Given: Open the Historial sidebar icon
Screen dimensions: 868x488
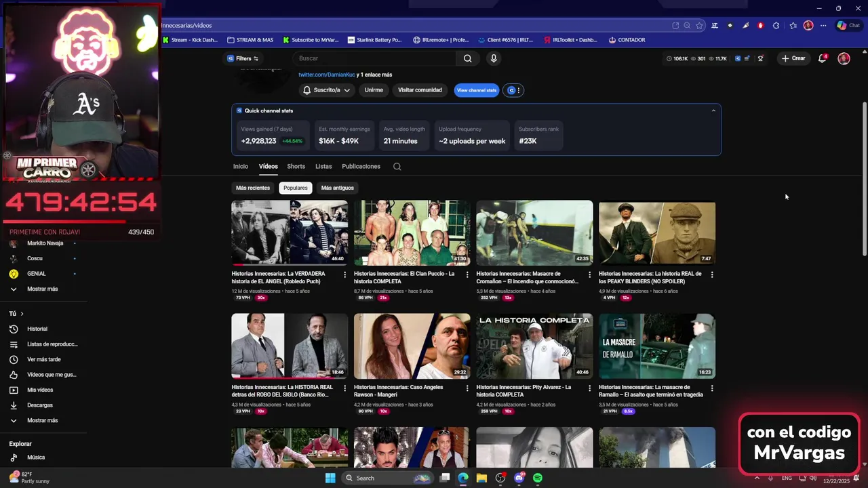Looking at the screenshot, I should [13, 329].
